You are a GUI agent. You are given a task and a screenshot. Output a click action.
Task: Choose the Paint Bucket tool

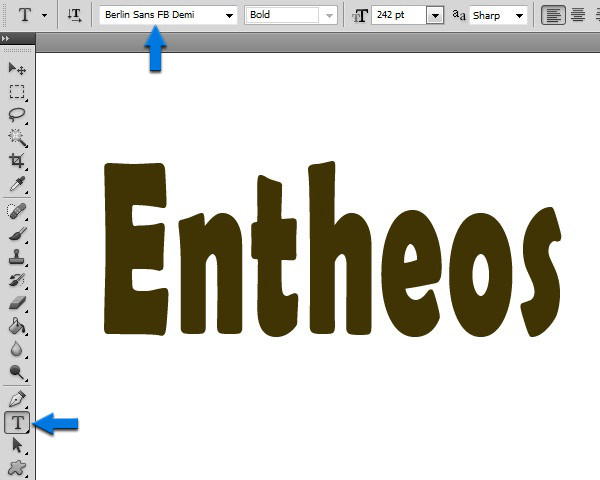point(17,327)
